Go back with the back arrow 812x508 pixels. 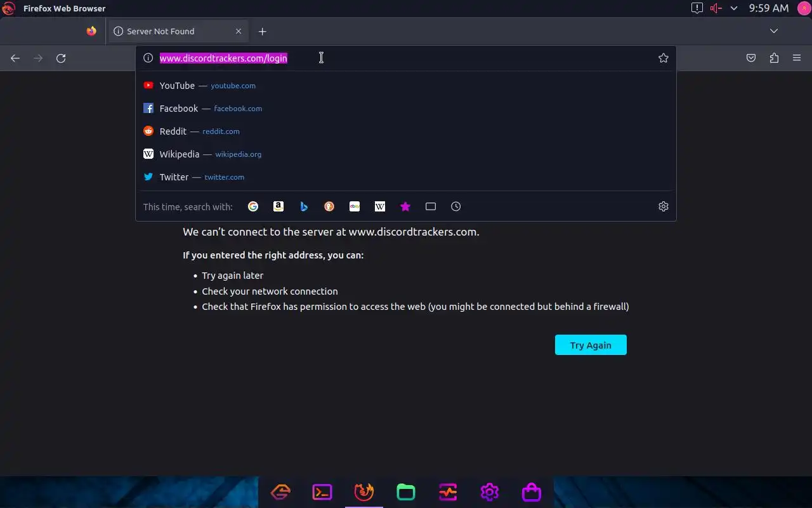click(x=15, y=58)
